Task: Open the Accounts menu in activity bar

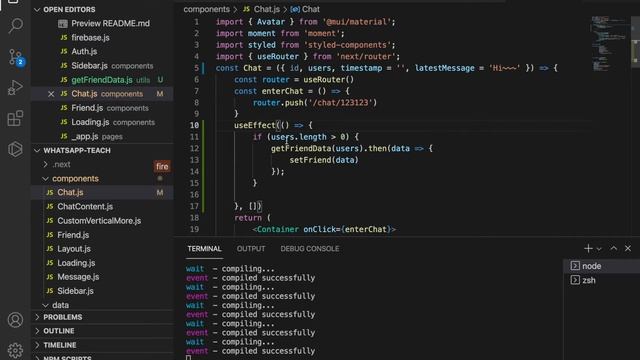Action: point(16,320)
